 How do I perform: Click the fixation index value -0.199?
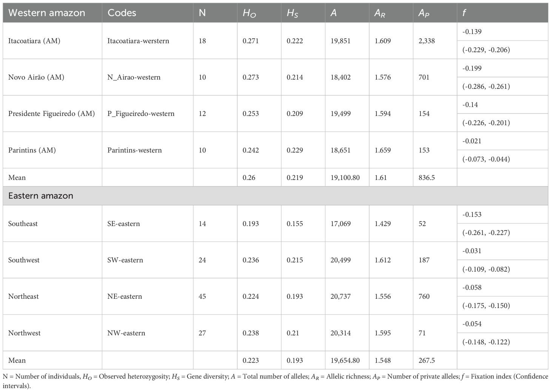point(472,68)
